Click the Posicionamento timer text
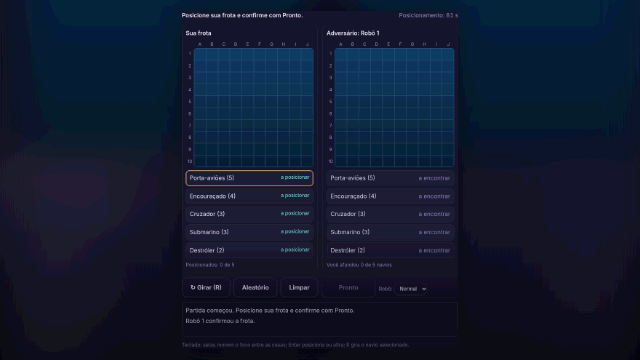The height and width of the screenshot is (360, 640). click(x=428, y=16)
